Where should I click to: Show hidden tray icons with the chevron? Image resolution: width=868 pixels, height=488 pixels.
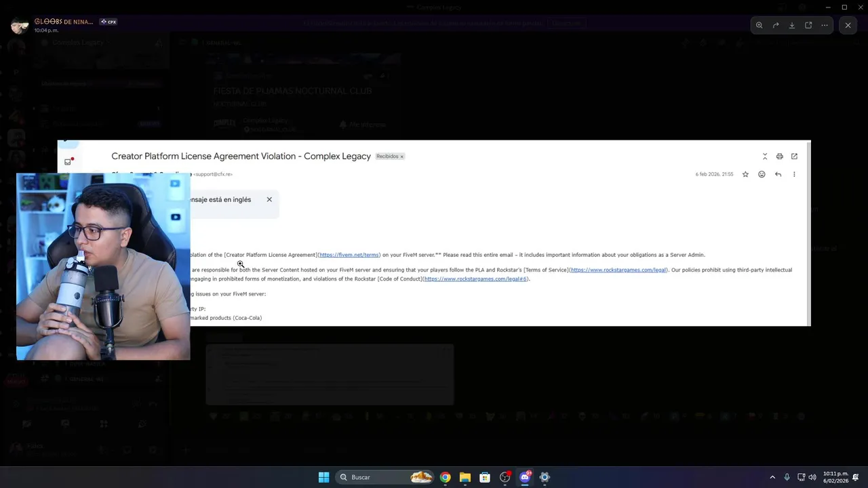[x=772, y=477]
